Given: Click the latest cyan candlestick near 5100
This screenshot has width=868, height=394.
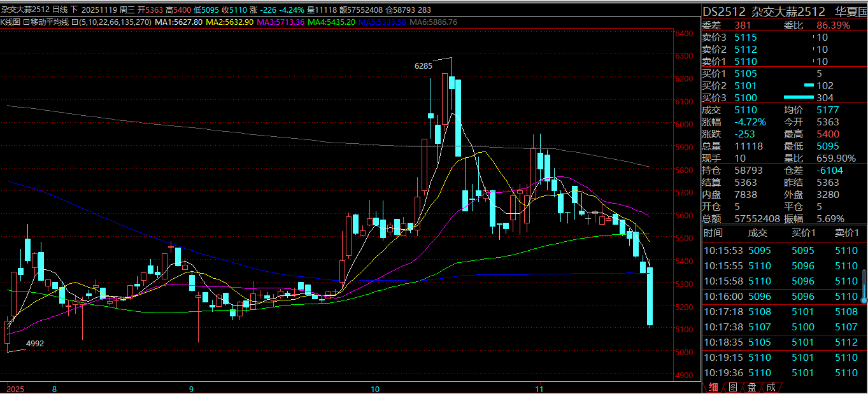Looking at the screenshot, I should [x=650, y=296].
